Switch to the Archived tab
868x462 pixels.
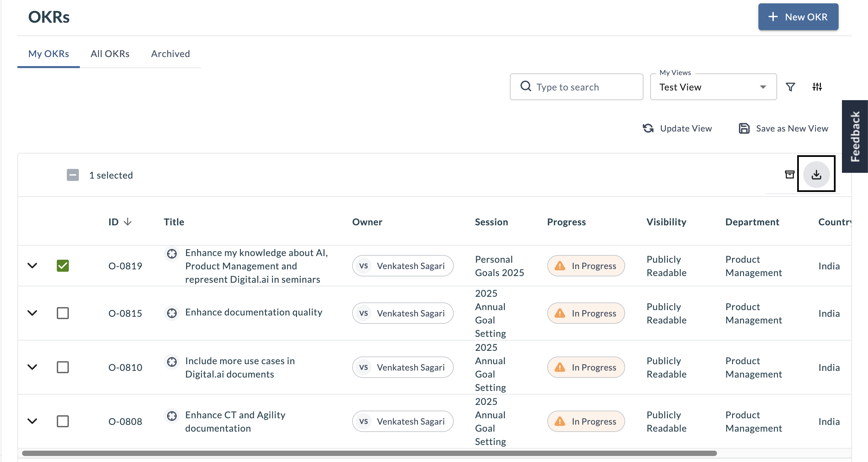[x=170, y=54]
